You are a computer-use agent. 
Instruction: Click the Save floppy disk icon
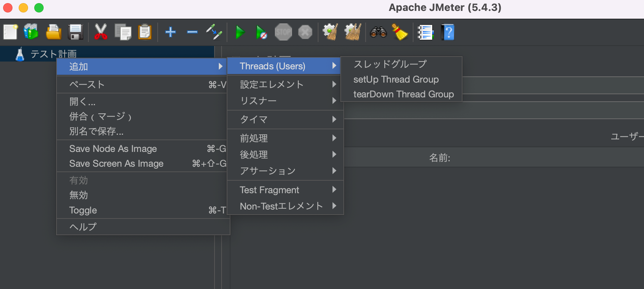(x=76, y=32)
